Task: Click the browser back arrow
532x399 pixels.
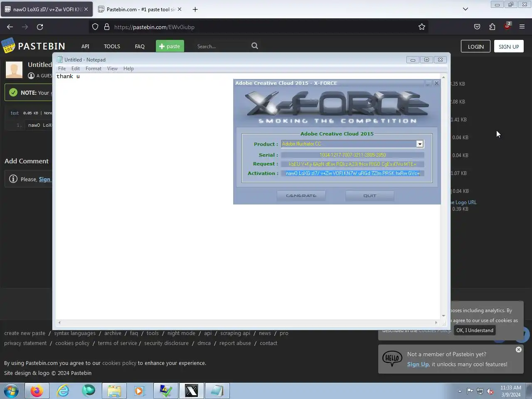Action: coord(10,27)
